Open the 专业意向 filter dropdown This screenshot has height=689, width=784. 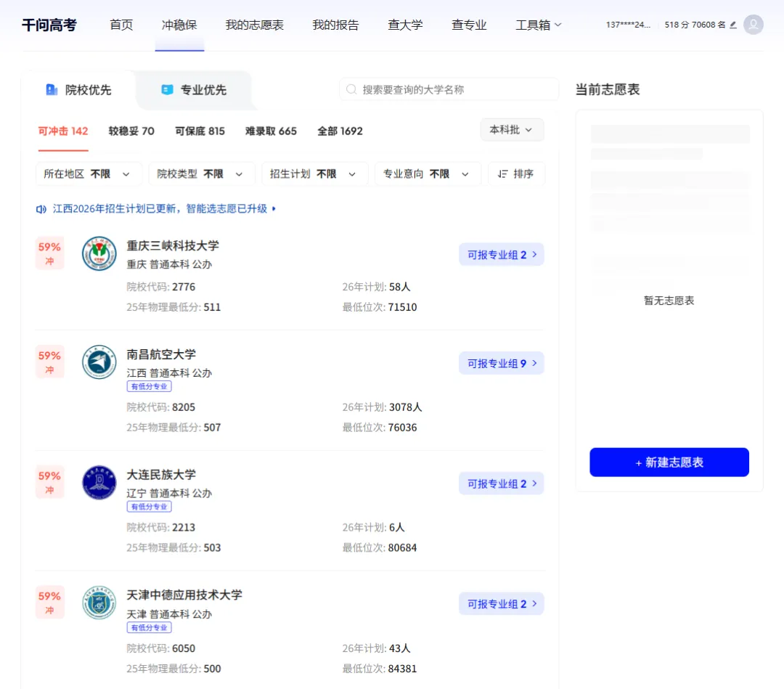(428, 174)
